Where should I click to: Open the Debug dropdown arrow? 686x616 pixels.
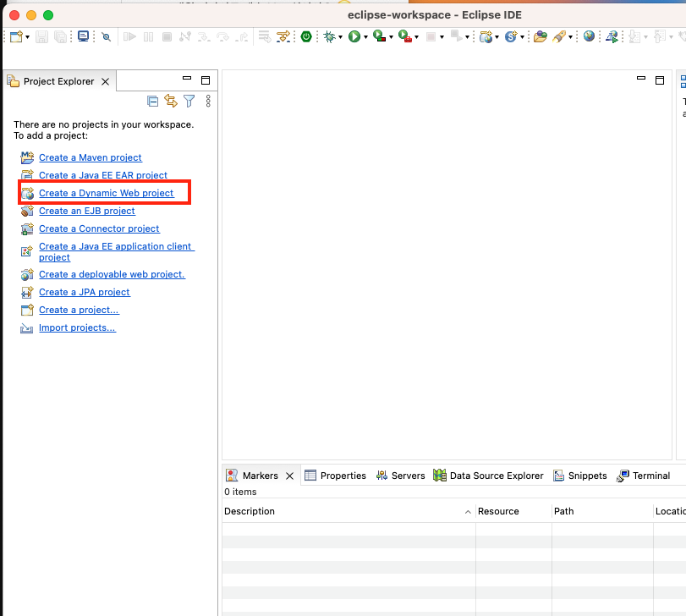coord(340,37)
